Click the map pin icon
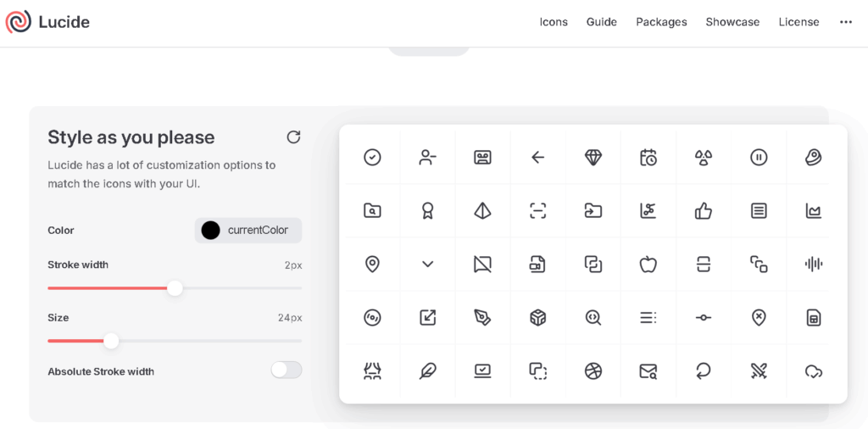 click(x=372, y=265)
